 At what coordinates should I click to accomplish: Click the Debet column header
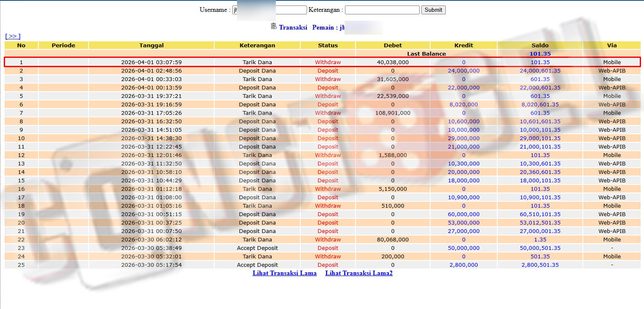coord(393,45)
